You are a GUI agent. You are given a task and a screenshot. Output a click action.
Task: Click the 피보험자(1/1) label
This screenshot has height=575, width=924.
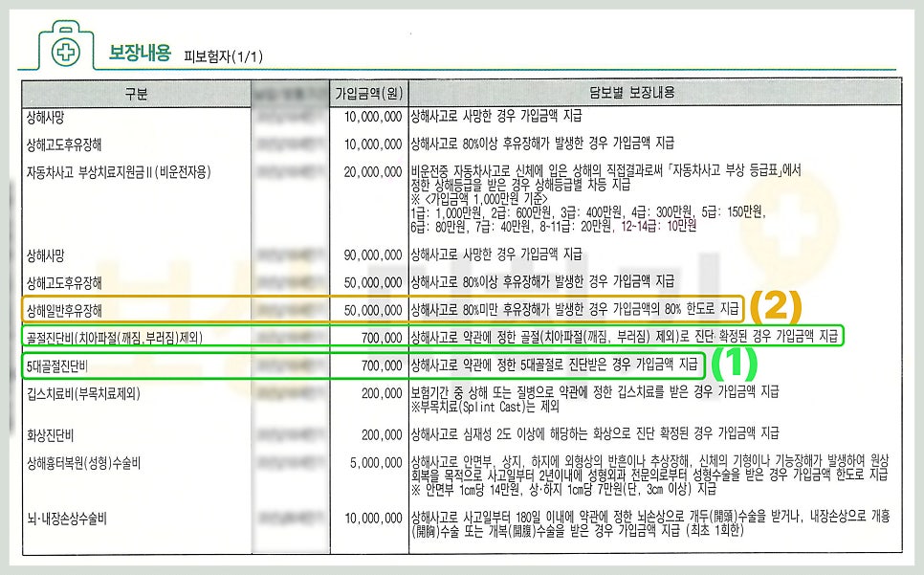tap(223, 56)
